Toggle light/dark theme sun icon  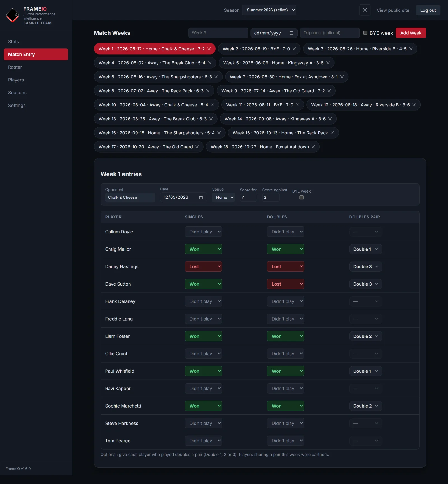[365, 10]
